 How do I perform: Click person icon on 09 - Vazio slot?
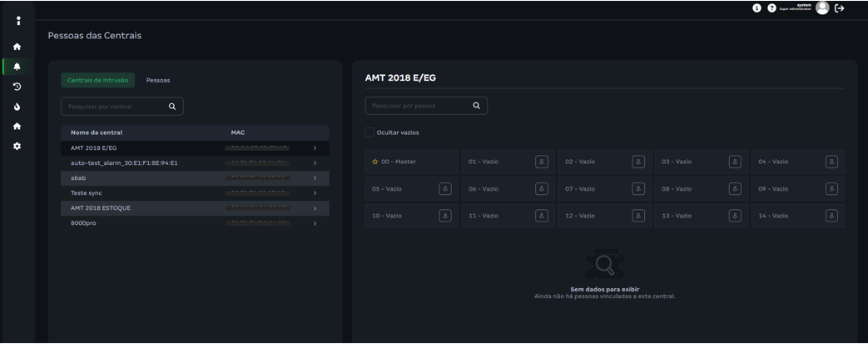pyautogui.click(x=831, y=189)
